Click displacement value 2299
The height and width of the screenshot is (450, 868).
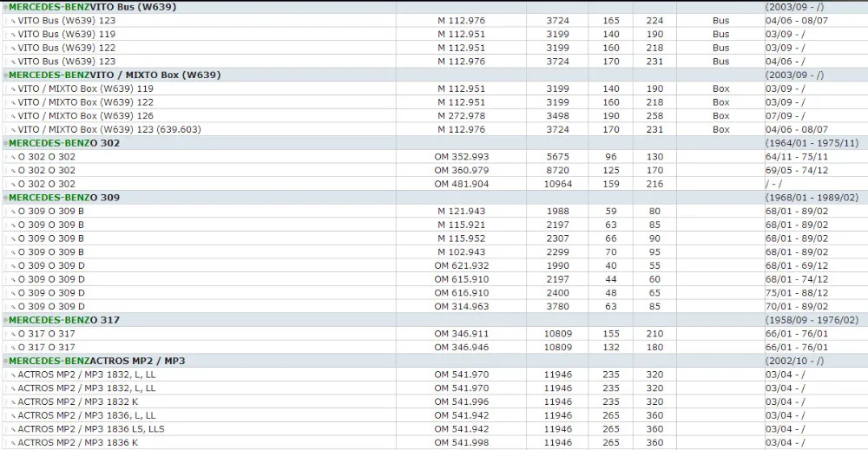[x=557, y=252]
